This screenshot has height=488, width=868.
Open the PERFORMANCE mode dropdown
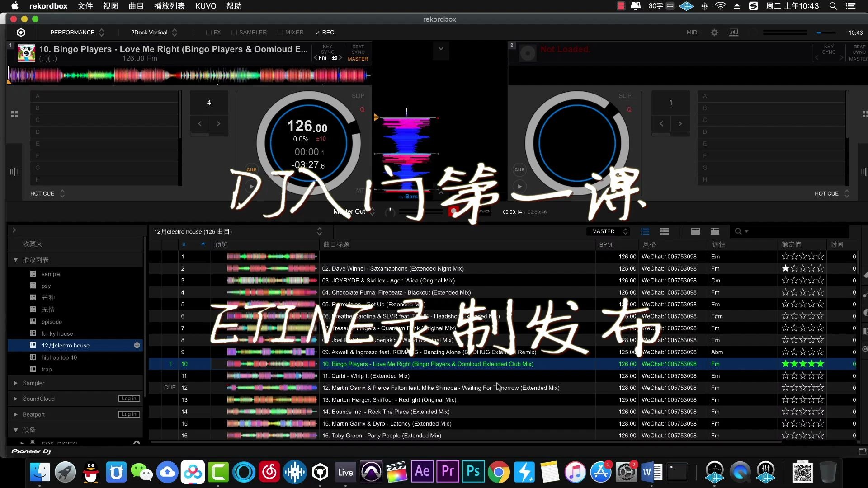77,33
